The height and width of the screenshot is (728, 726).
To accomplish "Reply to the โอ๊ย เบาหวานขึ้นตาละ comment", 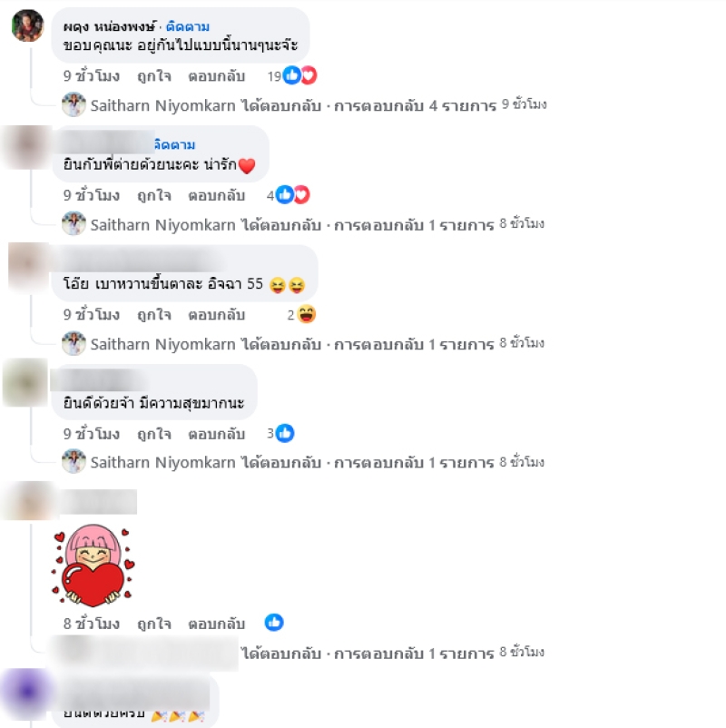I will 216,315.
